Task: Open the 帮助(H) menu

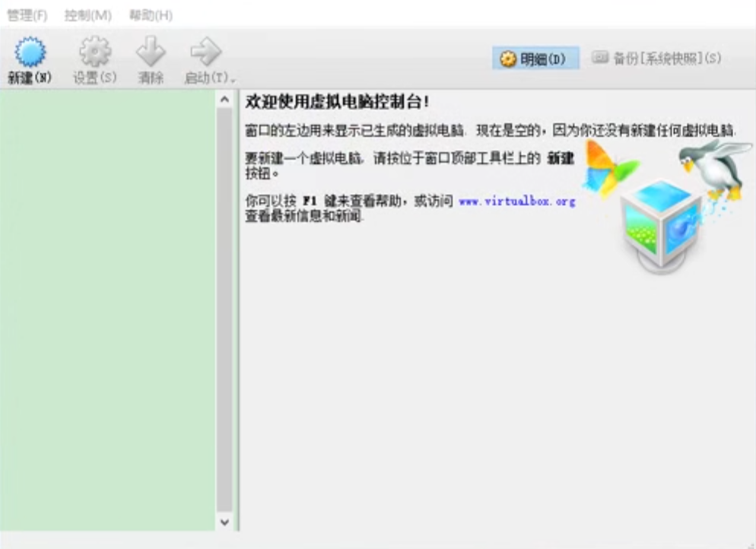Action: [x=151, y=15]
